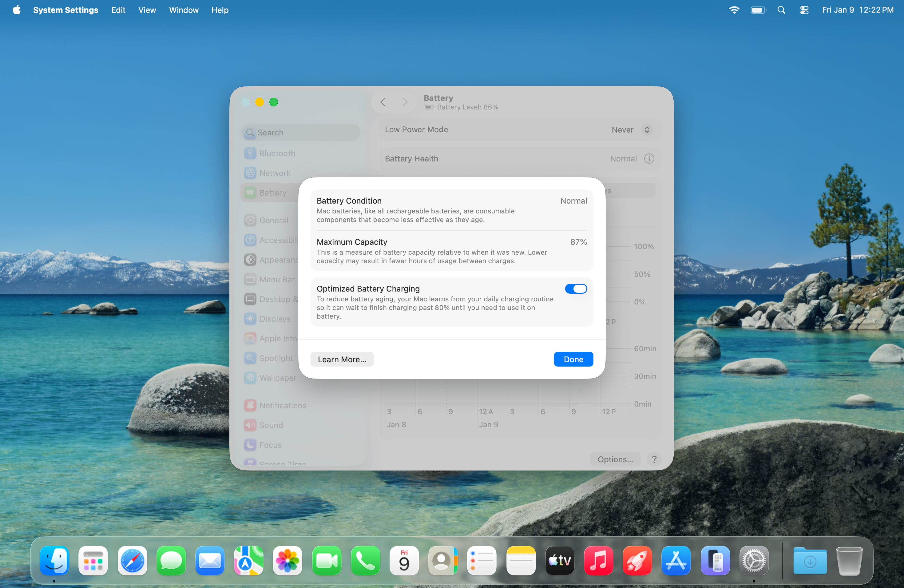904x588 pixels.
Task: Click the Maximum Capacity 87% value
Action: tap(578, 242)
